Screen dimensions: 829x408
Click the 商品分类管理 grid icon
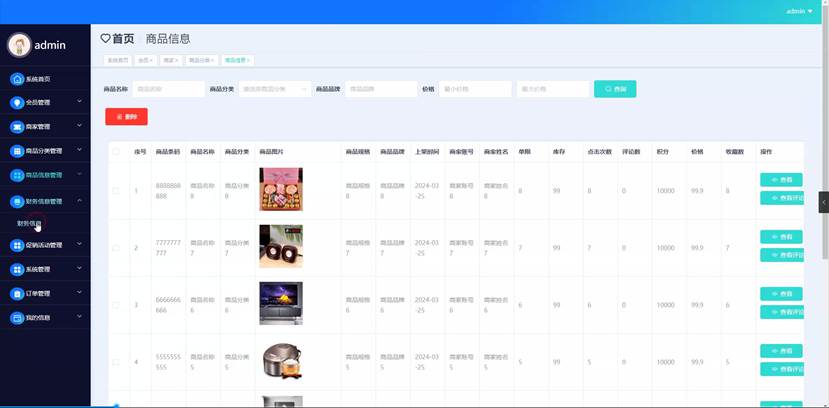(17, 151)
